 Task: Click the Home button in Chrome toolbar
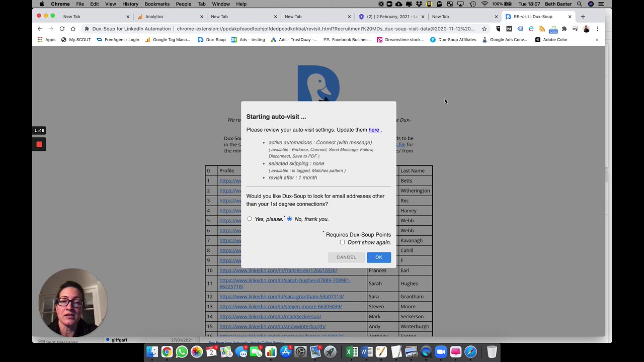click(x=73, y=29)
